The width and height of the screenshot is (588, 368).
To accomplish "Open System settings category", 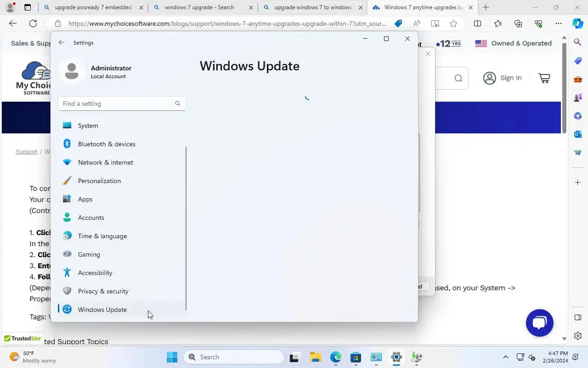I will click(122, 126).
